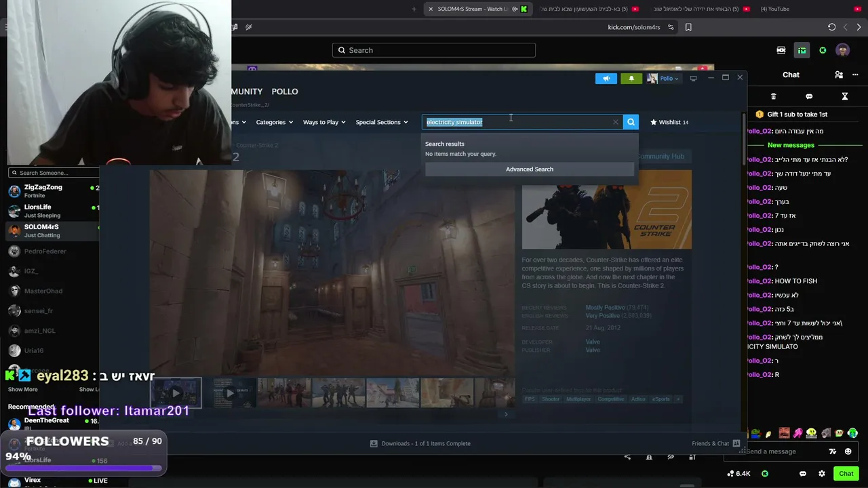Open SOLOM4rS channel in Kick sidebar
Screen dimensions: 868x488
click(53, 230)
